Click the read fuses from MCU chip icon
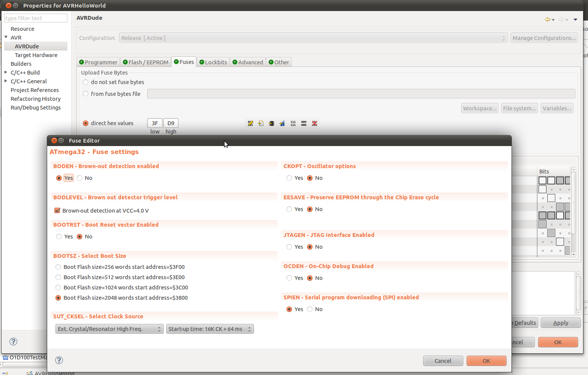 (271, 123)
